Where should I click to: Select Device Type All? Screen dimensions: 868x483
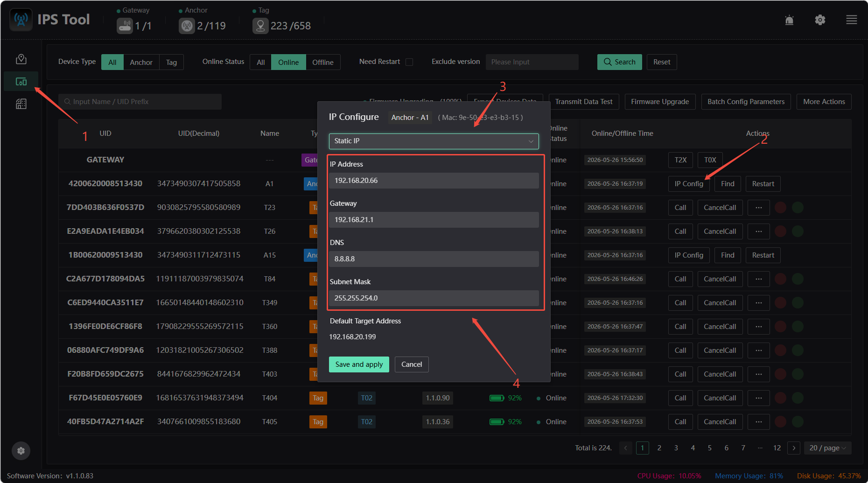coord(112,62)
